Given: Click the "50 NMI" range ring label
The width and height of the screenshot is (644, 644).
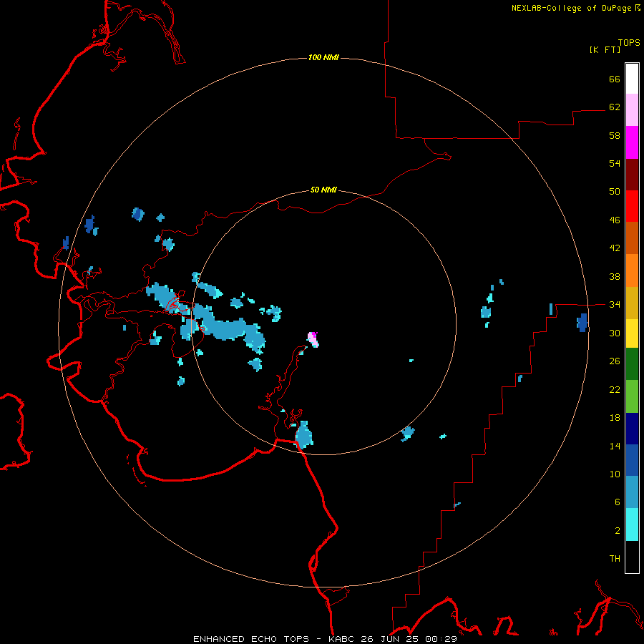Looking at the screenshot, I should 323,190.
